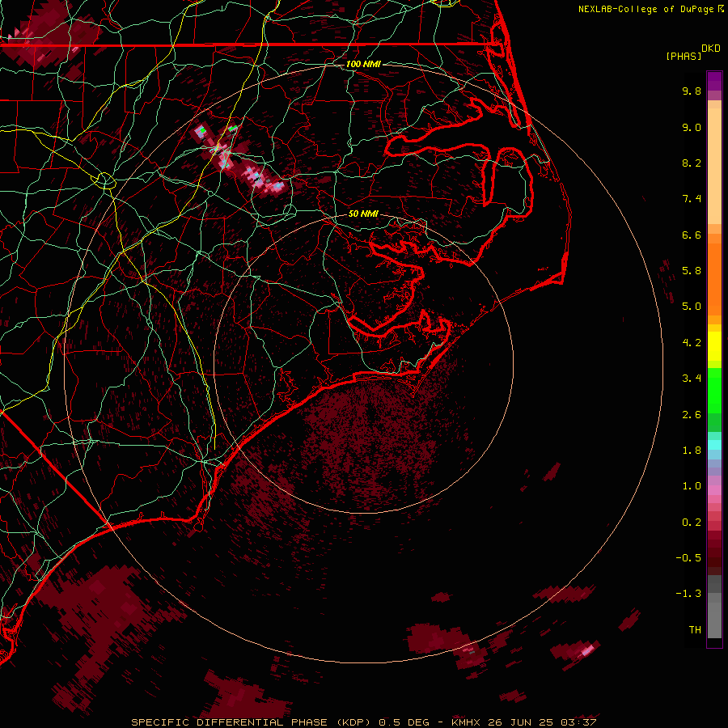Viewport: 728px width, 728px height.
Task: Click the 5.0 scale value
Action: tap(692, 307)
